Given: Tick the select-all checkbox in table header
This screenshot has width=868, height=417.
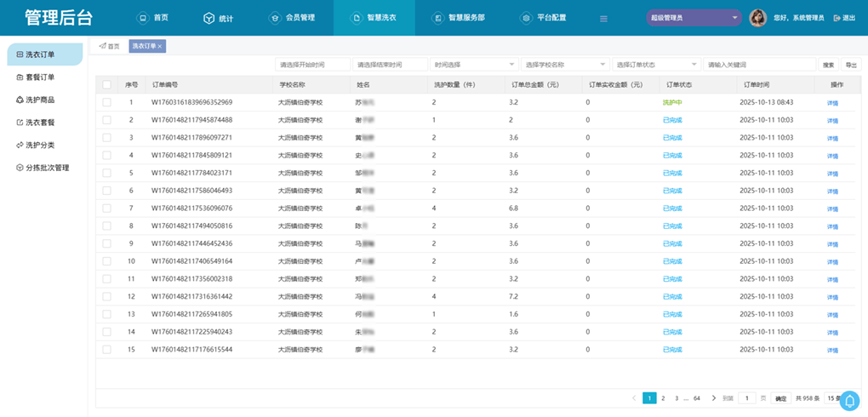Looking at the screenshot, I should click(x=106, y=84).
